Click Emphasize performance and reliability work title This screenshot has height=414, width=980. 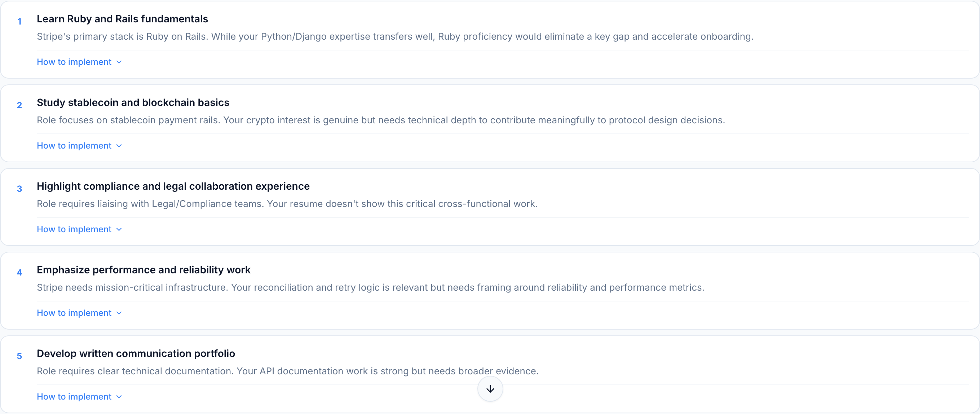click(144, 270)
